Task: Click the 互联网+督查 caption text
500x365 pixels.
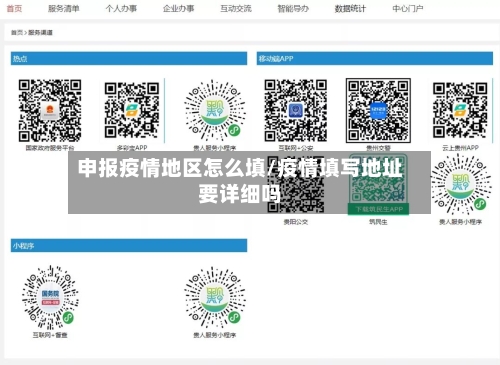Action: tap(50, 335)
